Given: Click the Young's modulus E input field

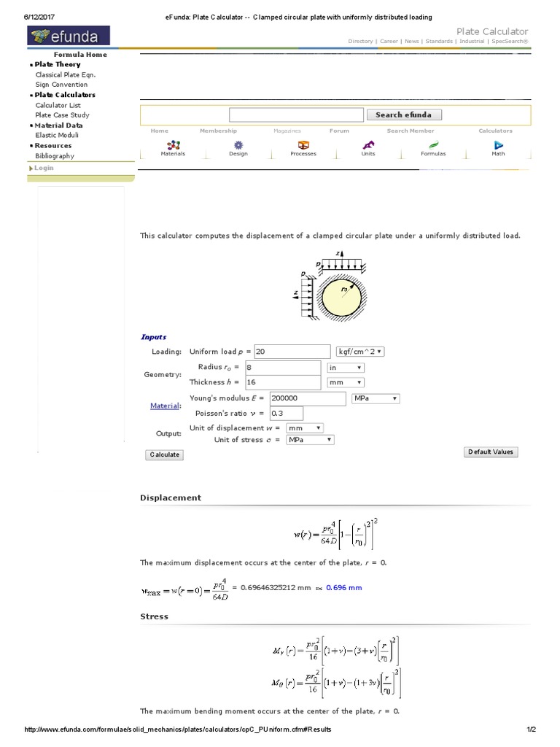Looking at the screenshot, I should click(x=308, y=399).
